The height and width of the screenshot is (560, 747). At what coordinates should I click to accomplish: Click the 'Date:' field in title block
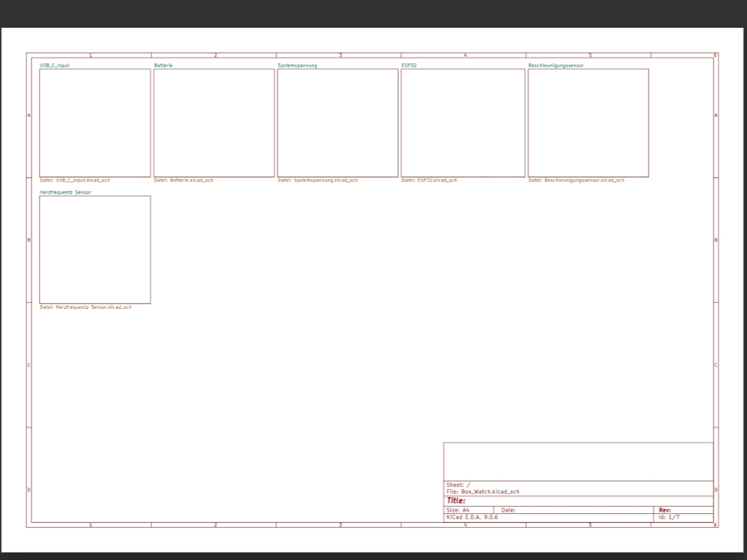(x=509, y=510)
